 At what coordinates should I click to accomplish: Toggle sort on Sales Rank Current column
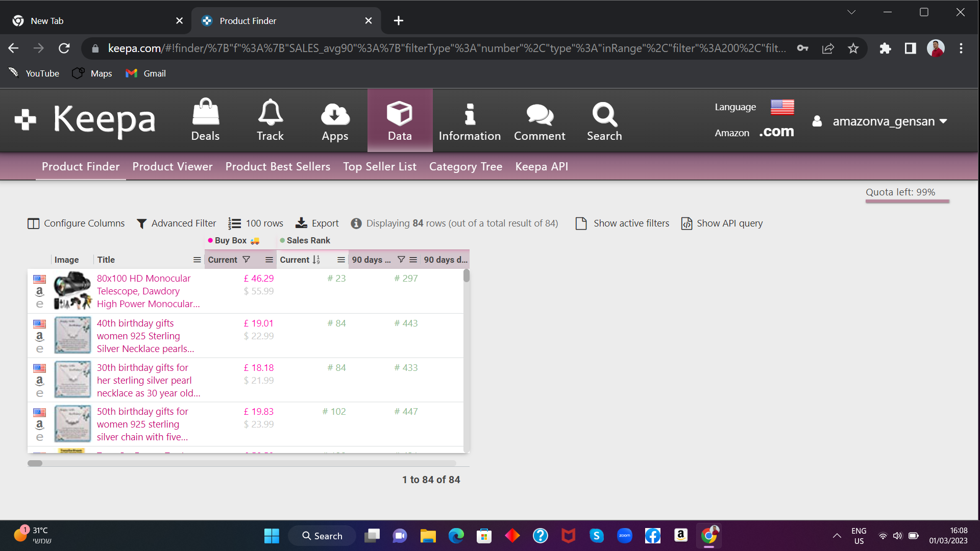click(x=316, y=260)
